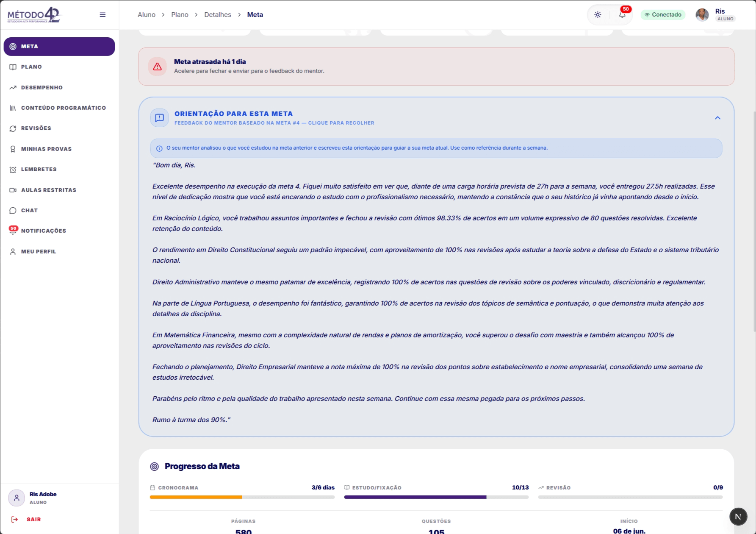Click the Conectado status badge
This screenshot has width=756, height=534.
pyautogui.click(x=663, y=15)
